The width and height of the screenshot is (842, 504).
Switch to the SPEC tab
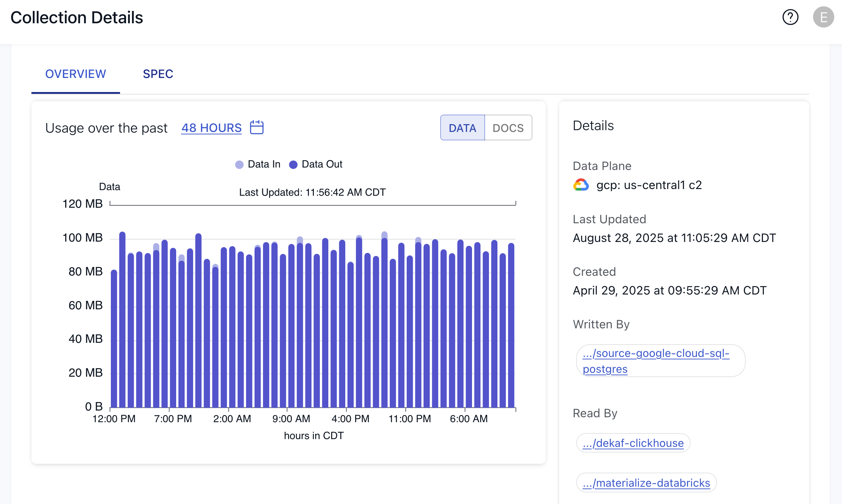pyautogui.click(x=158, y=74)
